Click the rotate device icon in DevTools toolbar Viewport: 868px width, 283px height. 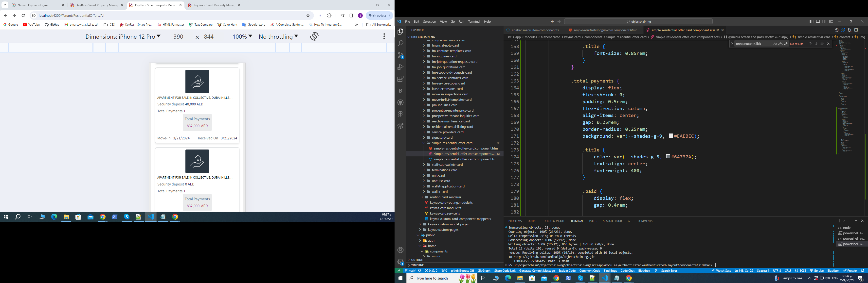pos(314,36)
